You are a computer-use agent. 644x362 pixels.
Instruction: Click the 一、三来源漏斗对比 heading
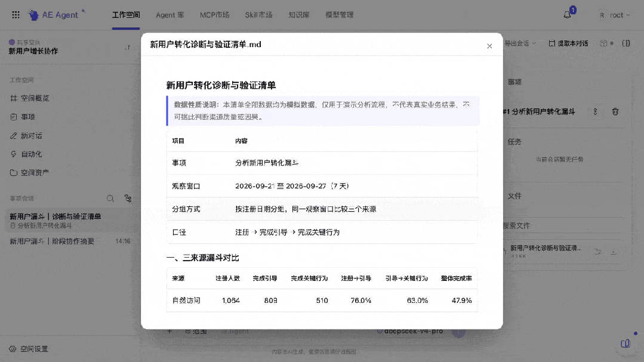point(202,258)
